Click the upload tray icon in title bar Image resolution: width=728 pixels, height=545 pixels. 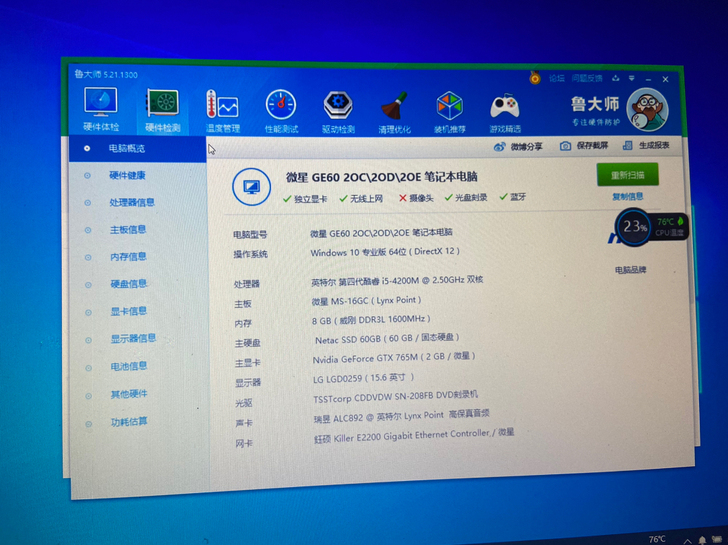pyautogui.click(x=616, y=78)
